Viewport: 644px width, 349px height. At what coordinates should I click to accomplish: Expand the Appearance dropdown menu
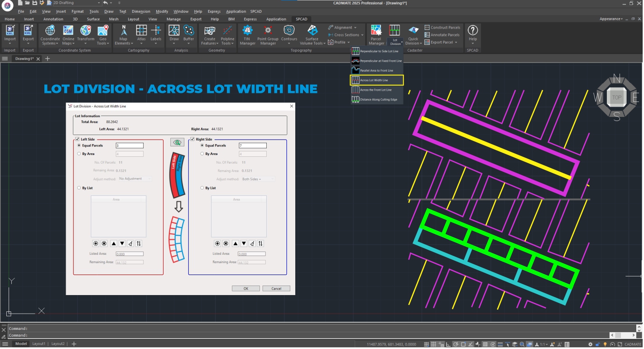coord(611,19)
